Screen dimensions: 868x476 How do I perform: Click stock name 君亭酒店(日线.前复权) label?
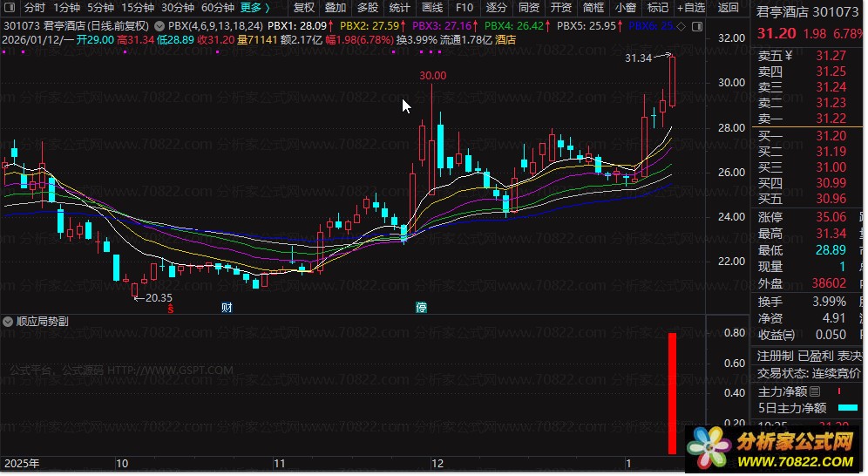(97, 26)
